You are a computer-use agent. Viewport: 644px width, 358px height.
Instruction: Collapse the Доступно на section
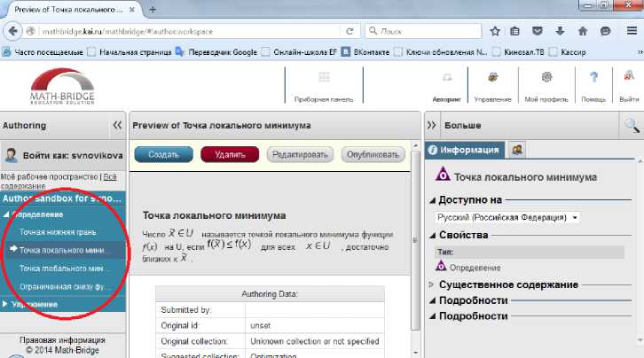(433, 200)
